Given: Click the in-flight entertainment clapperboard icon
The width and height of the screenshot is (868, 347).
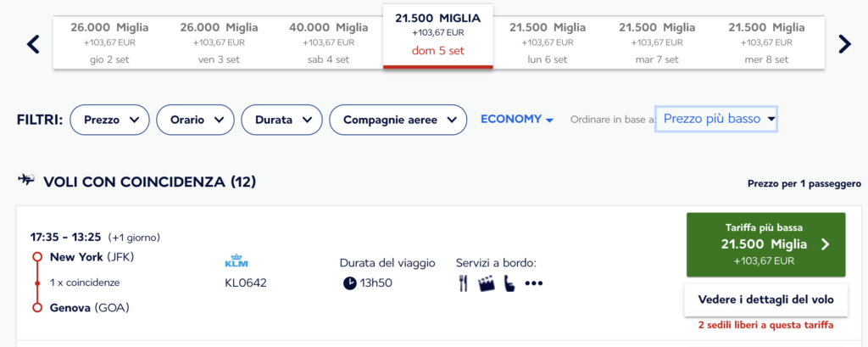Looking at the screenshot, I should (486, 284).
